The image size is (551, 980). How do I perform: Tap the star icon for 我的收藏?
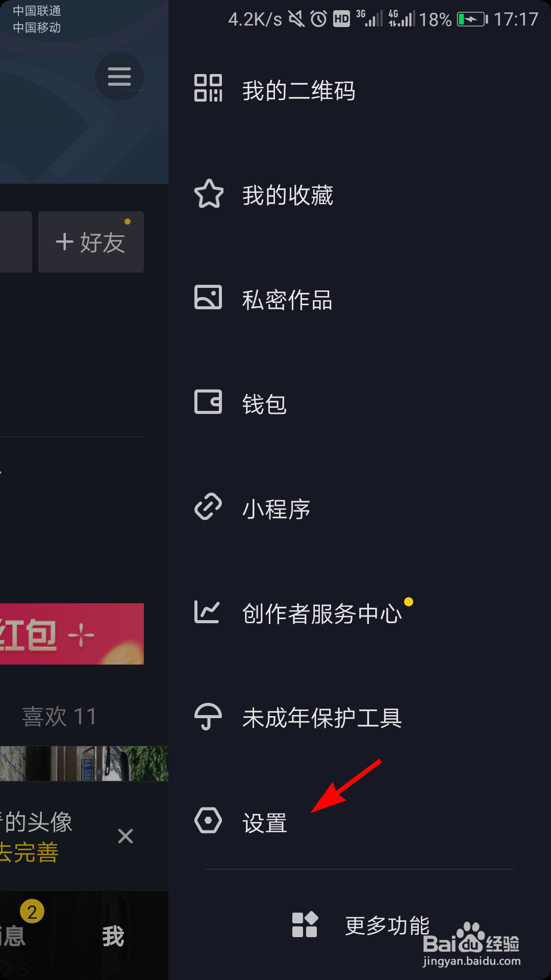tap(209, 193)
